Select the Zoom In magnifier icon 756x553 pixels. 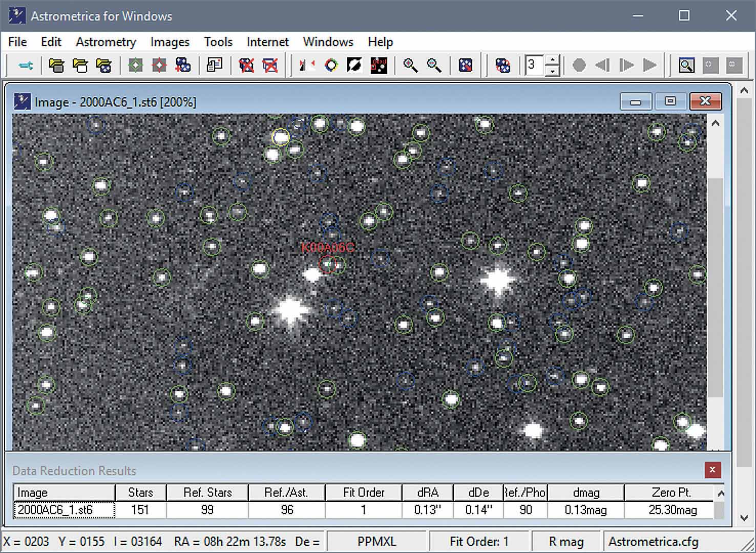[410, 65]
